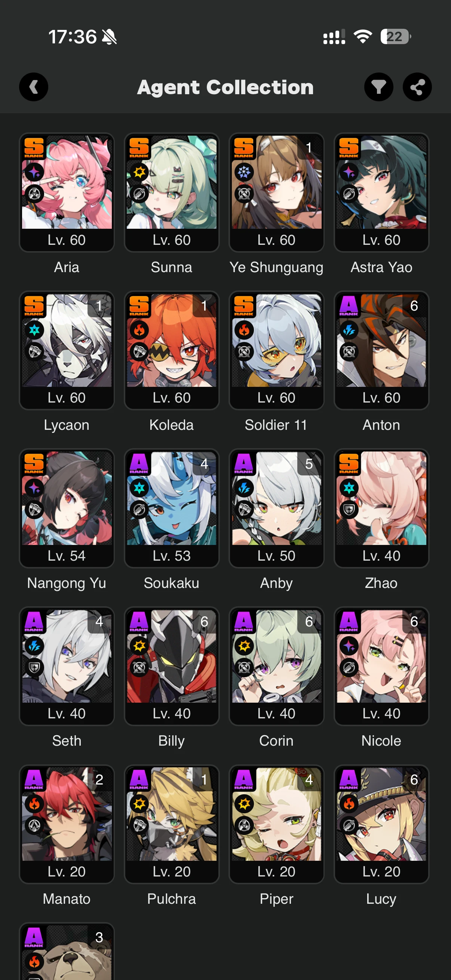Viewport: 451px width, 980px height.
Task: Tap the defense specialty shield icon on Zhao's card
Action: [349, 509]
